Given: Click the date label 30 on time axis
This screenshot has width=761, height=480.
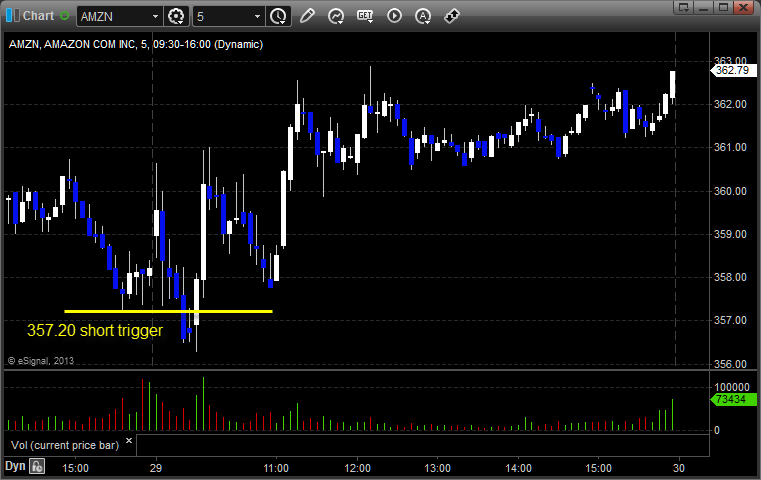Looking at the screenshot, I should 678,468.
